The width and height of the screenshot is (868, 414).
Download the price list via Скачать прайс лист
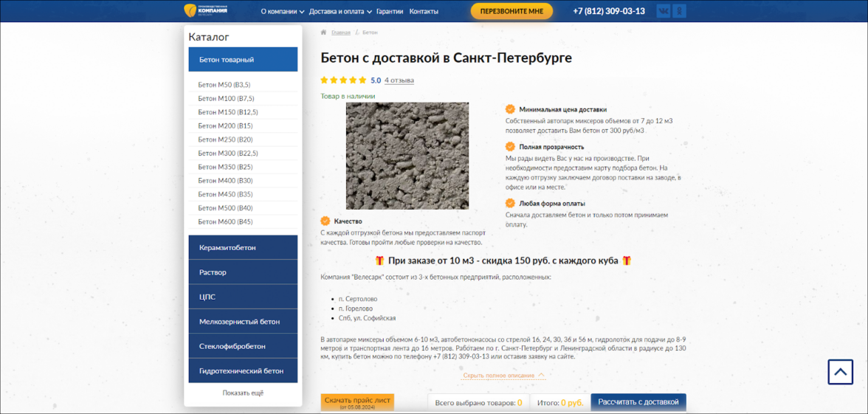click(357, 402)
